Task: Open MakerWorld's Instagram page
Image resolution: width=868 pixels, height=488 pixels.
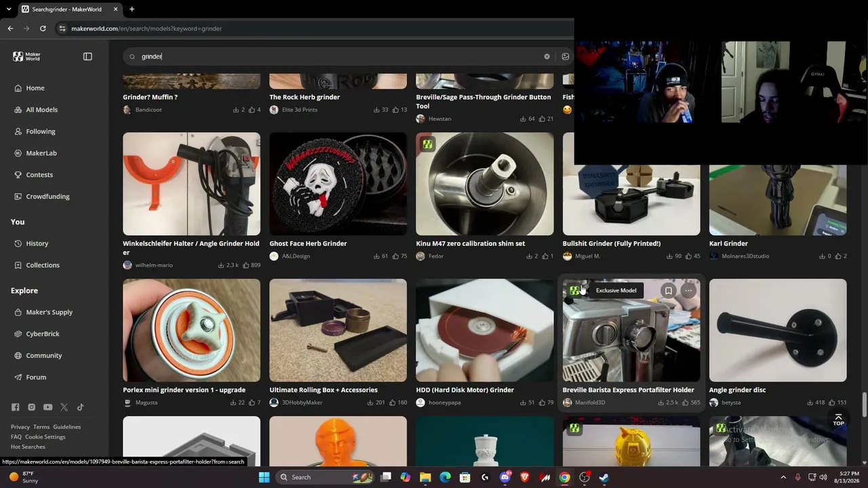Action: pos(31,407)
